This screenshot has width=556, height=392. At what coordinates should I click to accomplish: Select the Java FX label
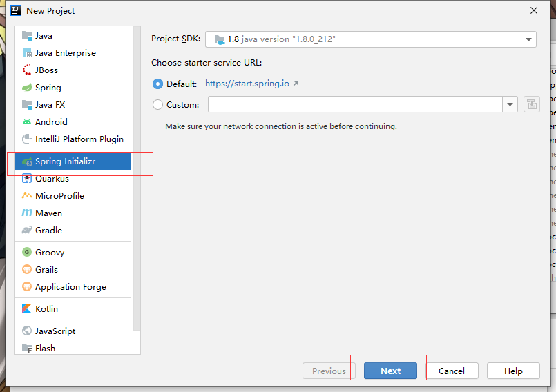coord(50,105)
